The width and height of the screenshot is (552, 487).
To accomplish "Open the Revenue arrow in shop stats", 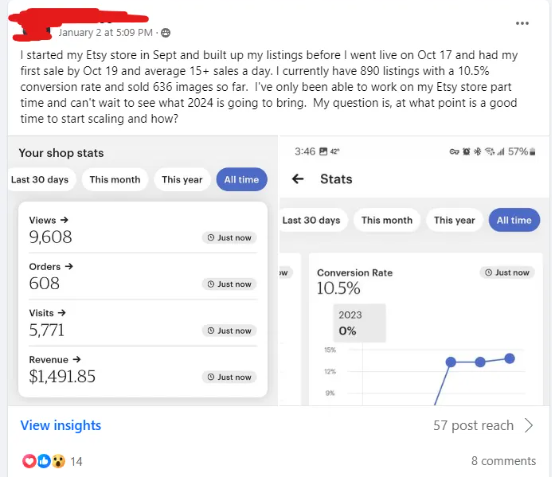I will tap(77, 360).
